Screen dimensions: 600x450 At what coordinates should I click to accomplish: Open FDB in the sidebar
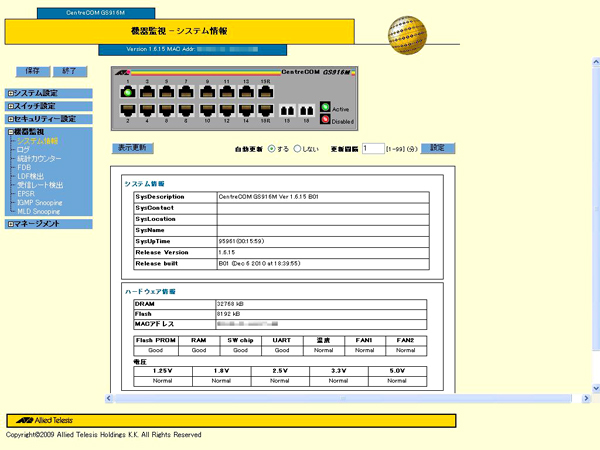[x=24, y=167]
